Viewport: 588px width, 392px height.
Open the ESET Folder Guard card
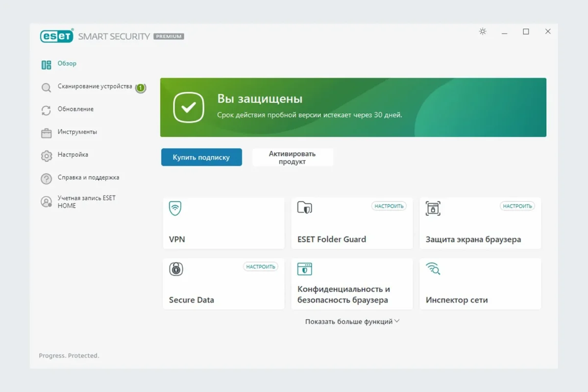point(352,223)
